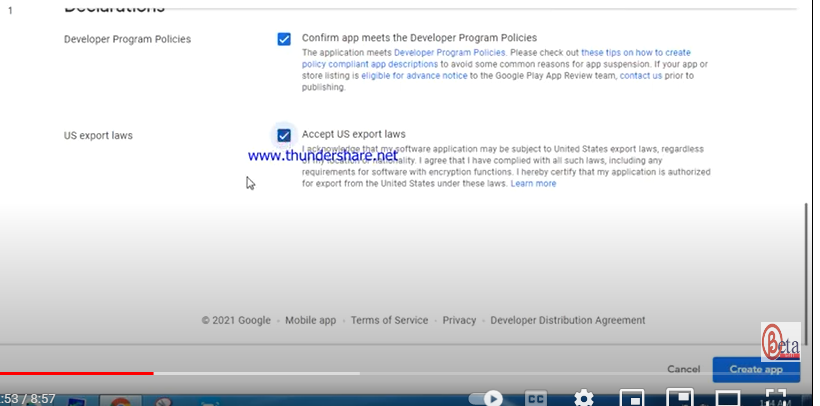This screenshot has height=406, width=820.
Task: Enter full screen video mode
Action: coord(773,397)
